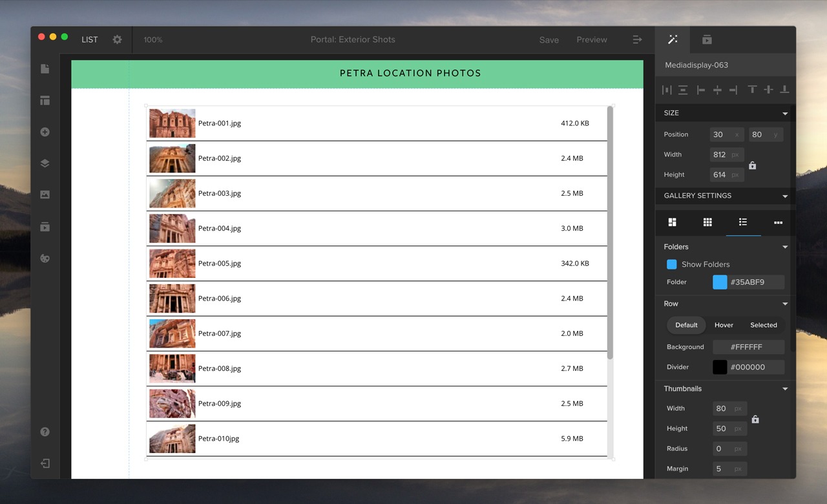Click the Folder #35ABF9 hex field
This screenshot has width=827, height=504.
(x=755, y=282)
